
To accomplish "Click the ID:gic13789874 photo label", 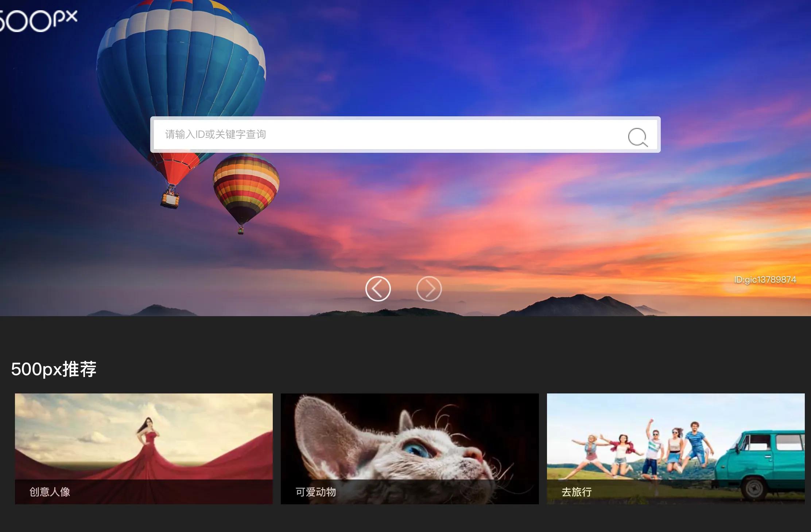I will 765,280.
